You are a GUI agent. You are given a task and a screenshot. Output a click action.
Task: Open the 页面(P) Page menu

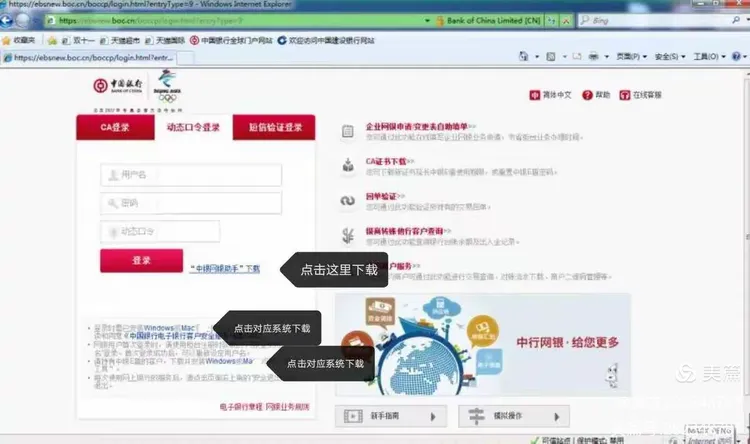pyautogui.click(x=631, y=56)
